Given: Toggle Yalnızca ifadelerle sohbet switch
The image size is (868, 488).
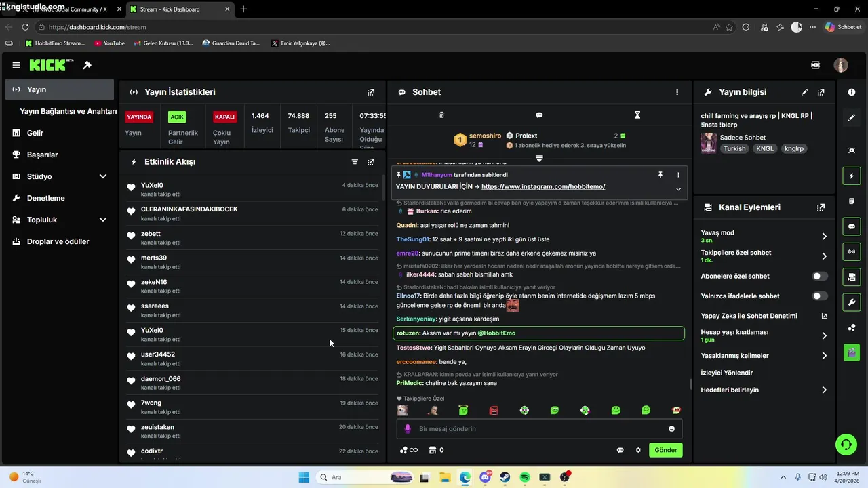Looking at the screenshot, I should (820, 296).
